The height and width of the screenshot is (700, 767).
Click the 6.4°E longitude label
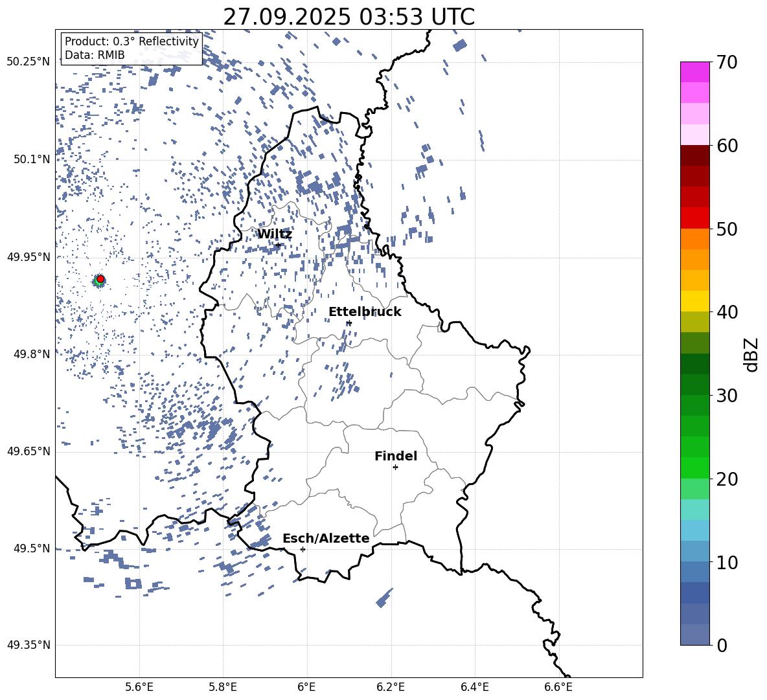[x=474, y=687]
